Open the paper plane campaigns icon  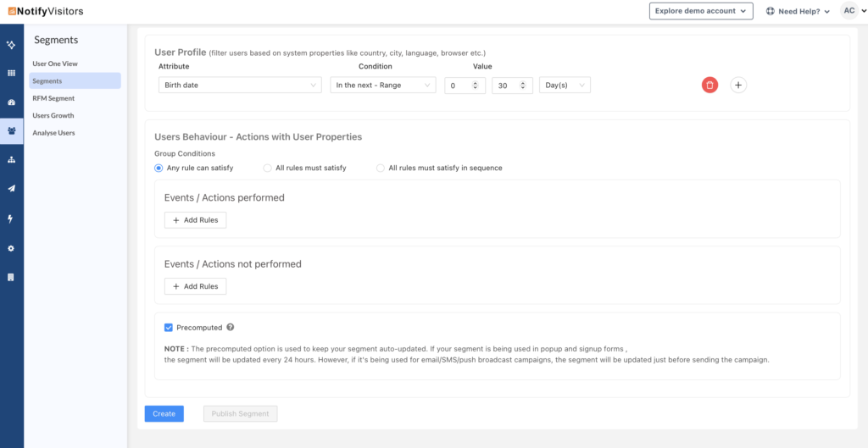tap(11, 189)
